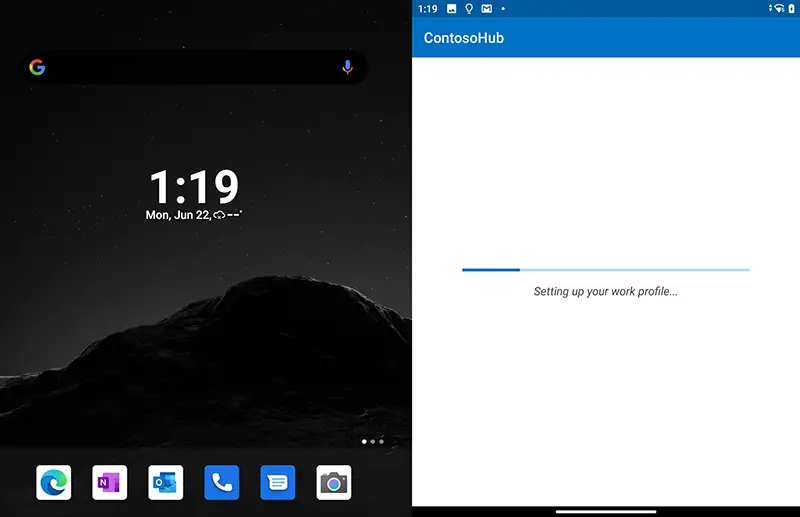Open the Camera app

point(334,482)
